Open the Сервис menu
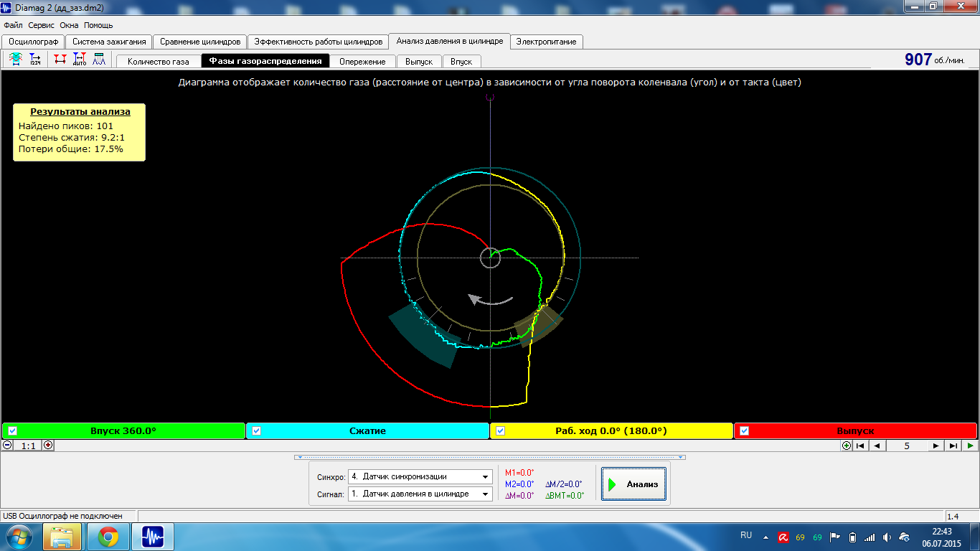980x551 pixels. 42,25
